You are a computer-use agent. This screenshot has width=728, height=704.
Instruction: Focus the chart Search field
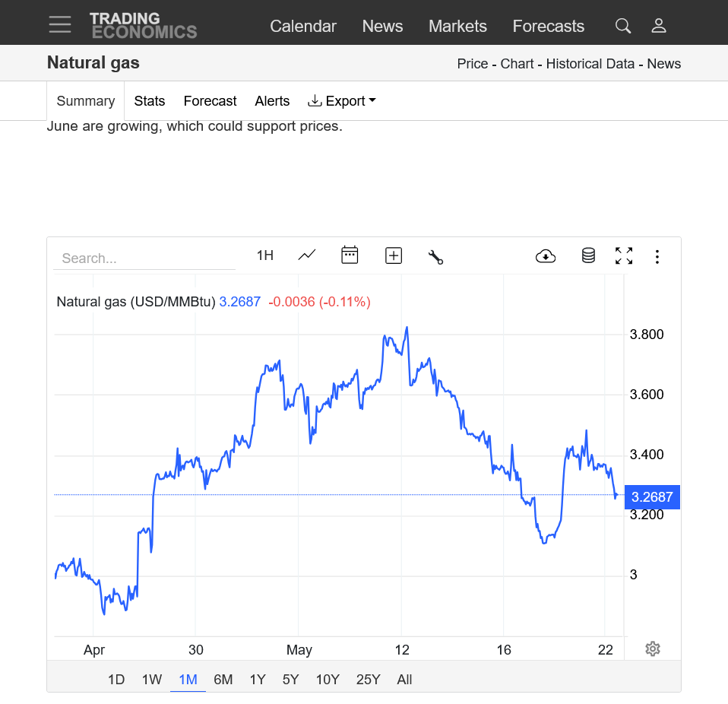coord(144,258)
